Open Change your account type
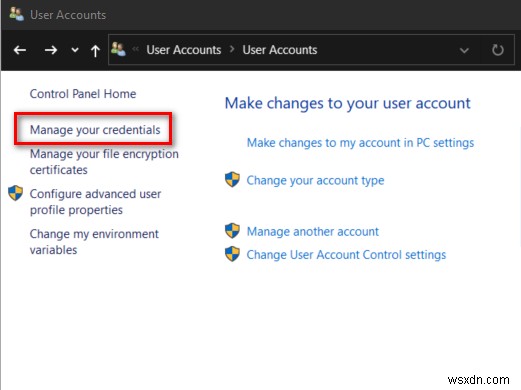 [315, 180]
